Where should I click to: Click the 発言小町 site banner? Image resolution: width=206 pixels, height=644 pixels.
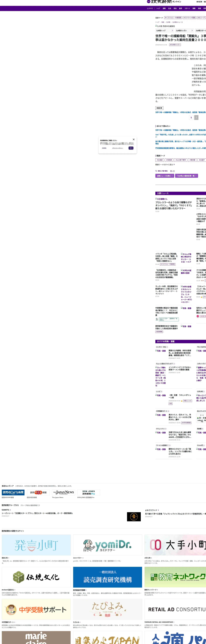(x=36, y=545)
